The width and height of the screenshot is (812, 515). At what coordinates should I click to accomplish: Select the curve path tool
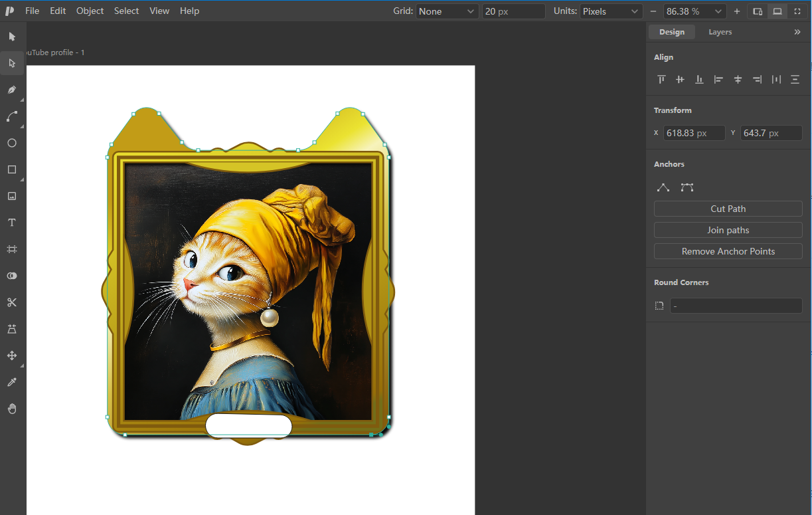point(12,116)
